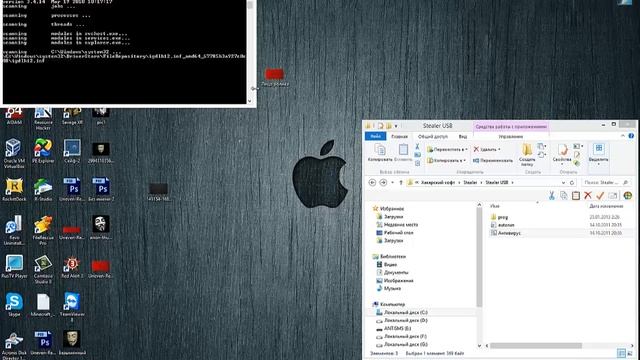Open the Файл ribbon tab
Image resolution: width=640 pixels, height=360 pixels.
[x=376, y=136]
